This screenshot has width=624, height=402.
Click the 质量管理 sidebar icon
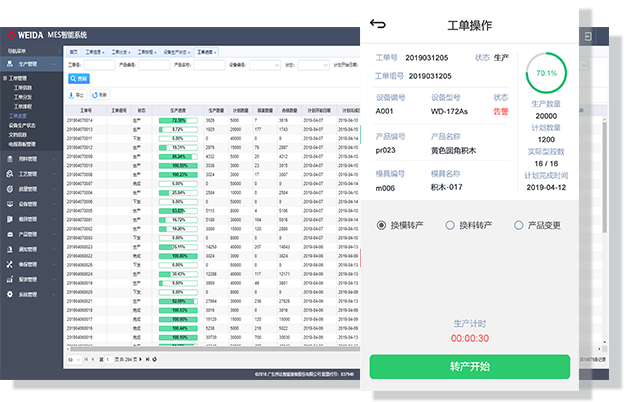pos(10,189)
